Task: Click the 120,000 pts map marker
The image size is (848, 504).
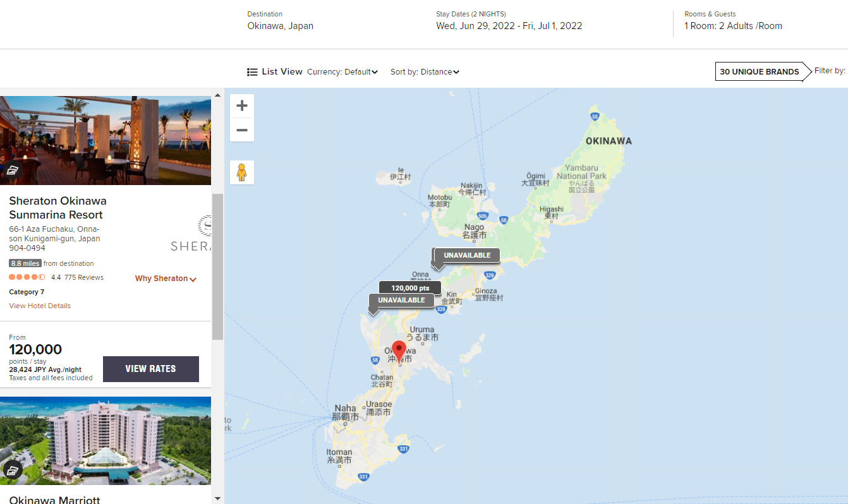Action: tap(409, 287)
